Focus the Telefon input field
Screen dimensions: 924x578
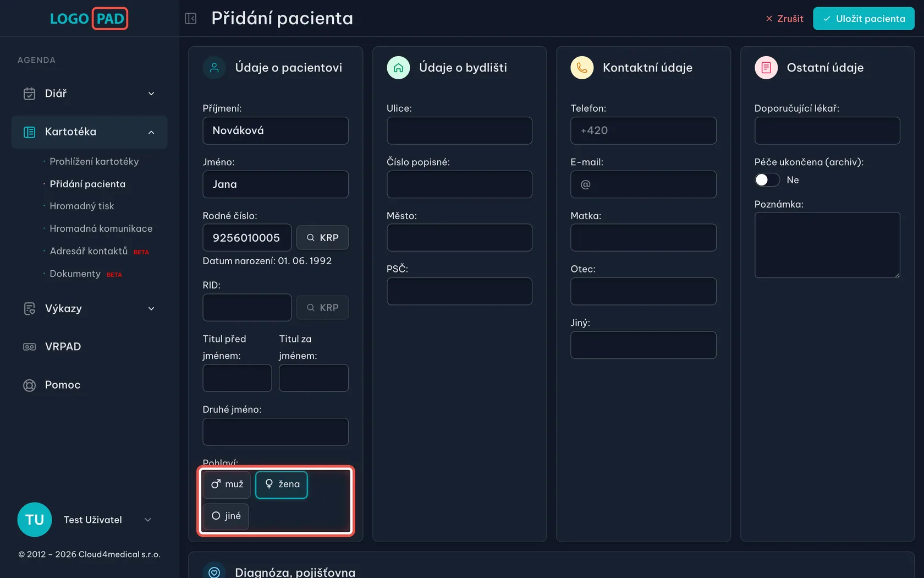click(x=643, y=130)
